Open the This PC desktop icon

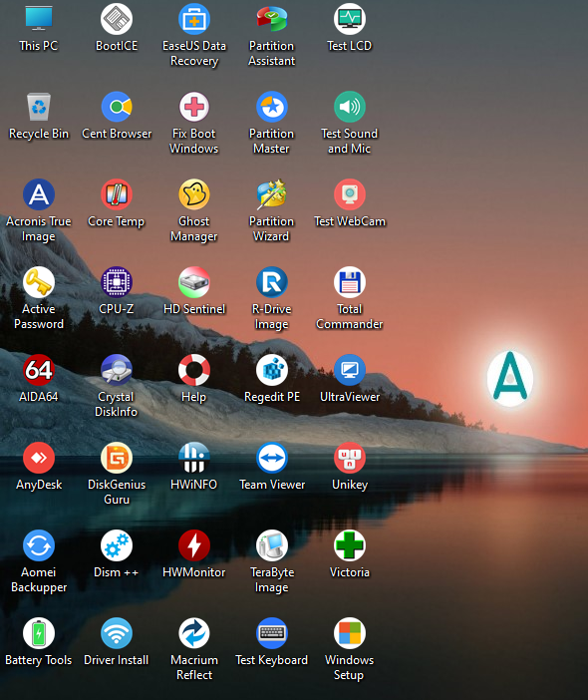pyautogui.click(x=38, y=19)
